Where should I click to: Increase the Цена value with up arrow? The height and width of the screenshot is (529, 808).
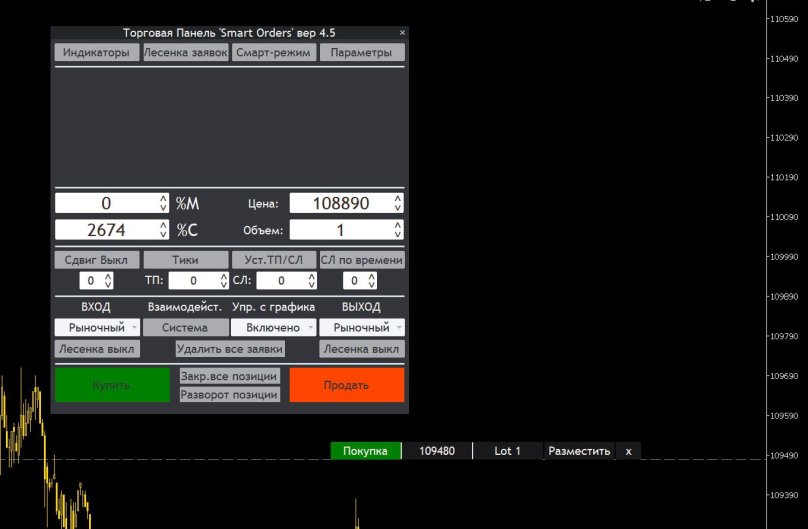(398, 199)
